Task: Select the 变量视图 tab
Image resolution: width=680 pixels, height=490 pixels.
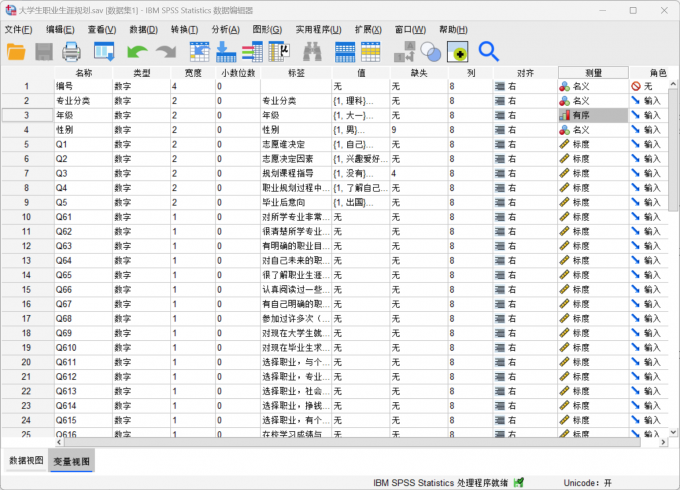Action: 72,461
